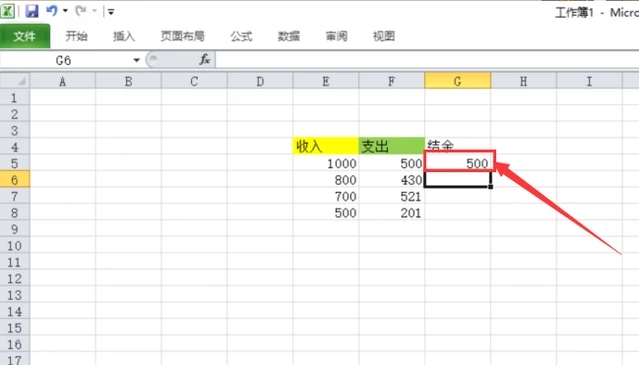639x365 pixels.
Task: Select cell containing 201
Action: point(392,213)
